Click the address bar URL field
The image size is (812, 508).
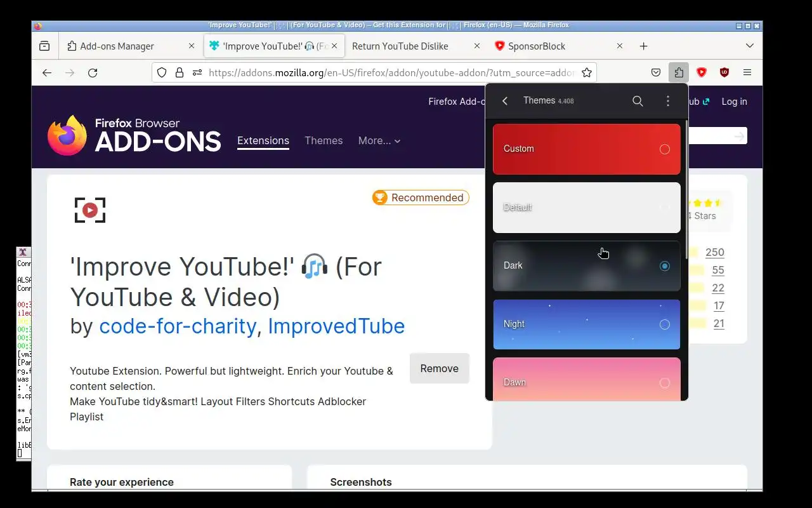pyautogui.click(x=392, y=72)
